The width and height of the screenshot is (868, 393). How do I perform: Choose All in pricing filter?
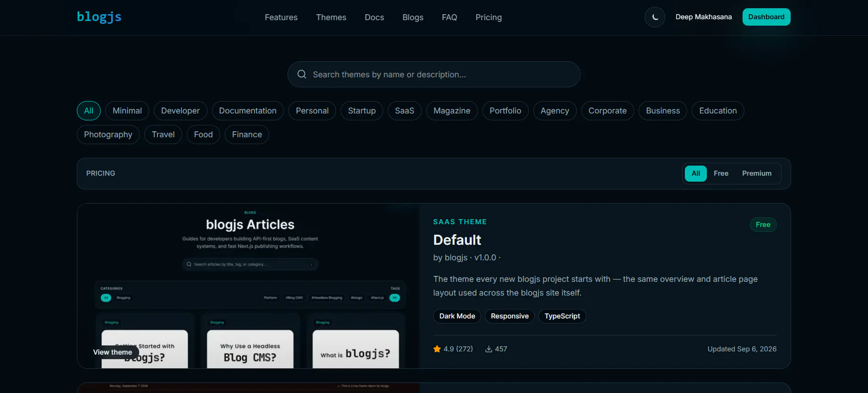point(696,173)
